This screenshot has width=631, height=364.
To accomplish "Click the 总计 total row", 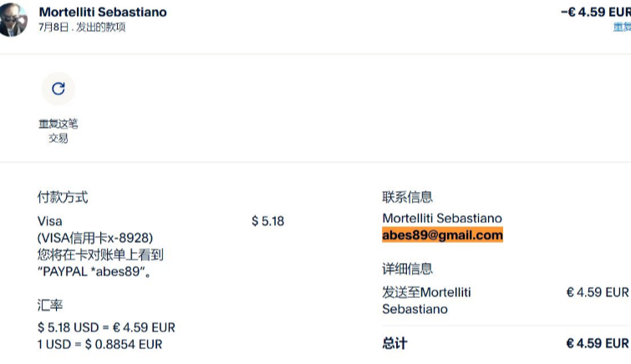I will 394,343.
